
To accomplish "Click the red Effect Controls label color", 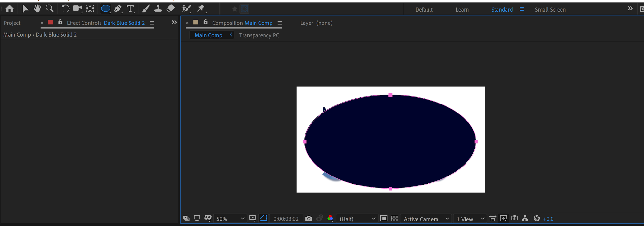I will [x=50, y=22].
